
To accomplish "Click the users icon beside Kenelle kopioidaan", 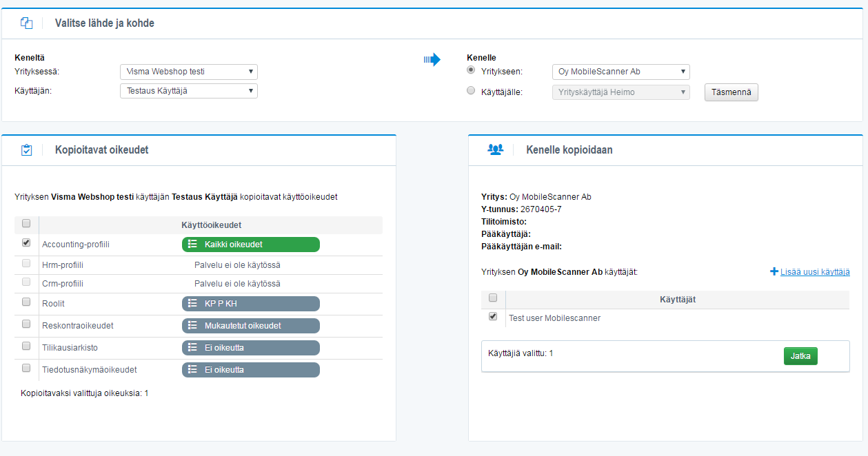I will point(495,149).
